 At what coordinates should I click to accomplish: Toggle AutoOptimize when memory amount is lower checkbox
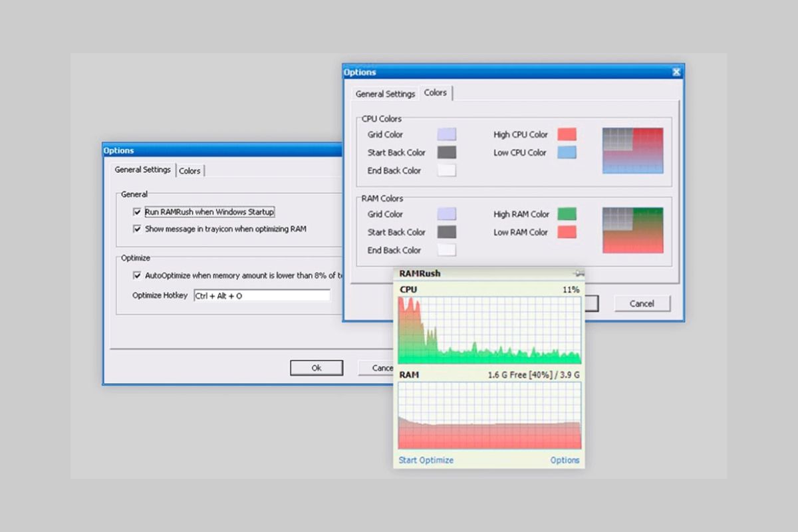(138, 275)
